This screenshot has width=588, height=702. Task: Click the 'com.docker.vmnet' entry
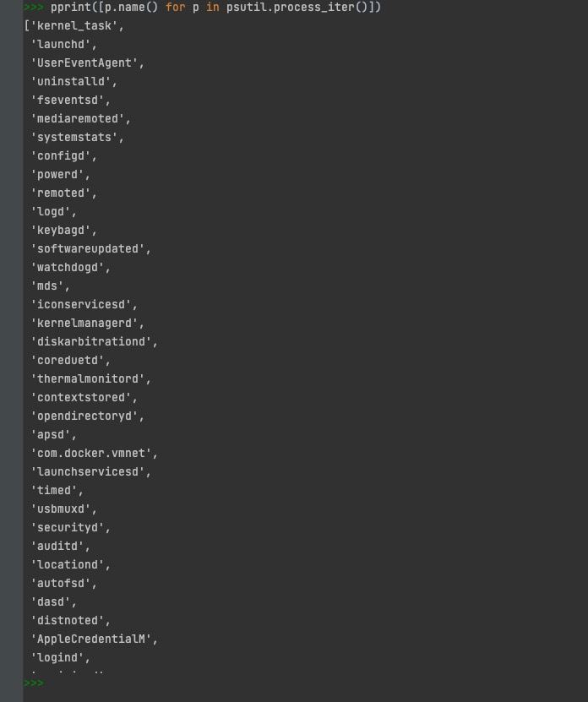point(94,454)
